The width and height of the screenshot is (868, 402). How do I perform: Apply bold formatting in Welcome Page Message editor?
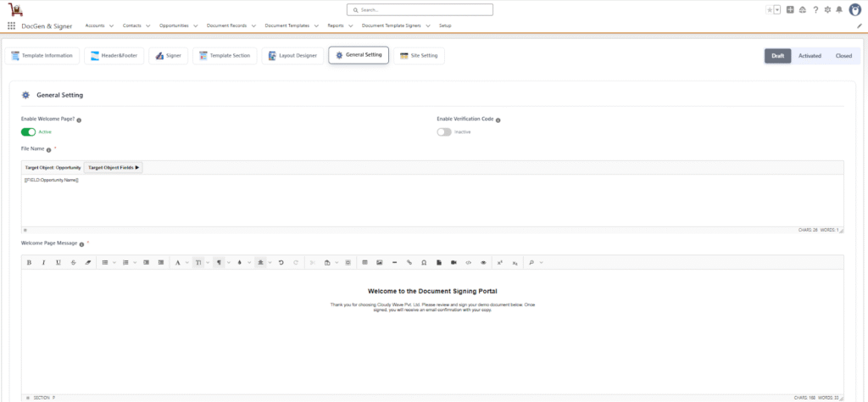pos(29,263)
